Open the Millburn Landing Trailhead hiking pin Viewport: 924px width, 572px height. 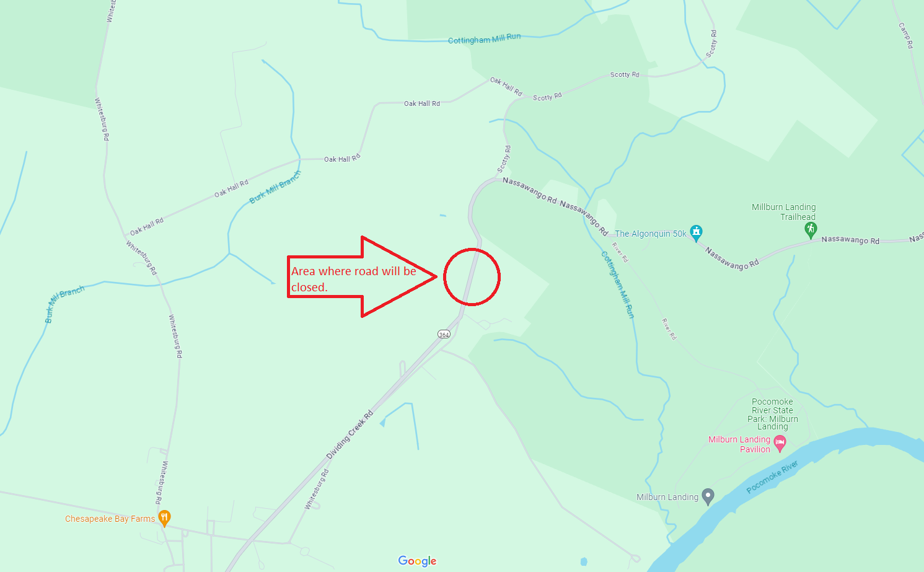click(811, 231)
